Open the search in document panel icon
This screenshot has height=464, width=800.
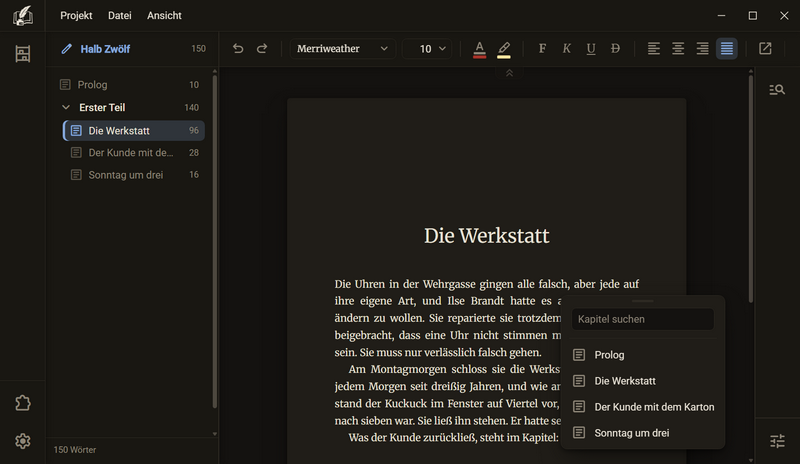777,89
